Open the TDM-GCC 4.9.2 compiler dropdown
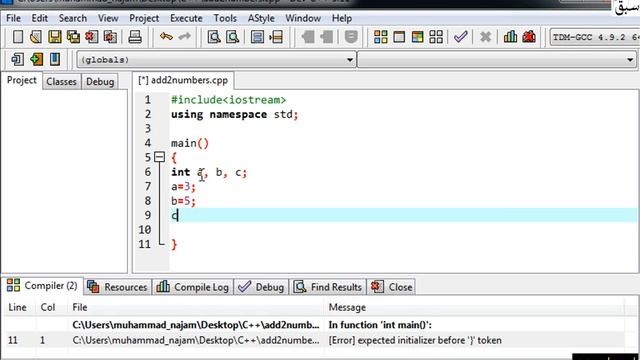 click(594, 38)
